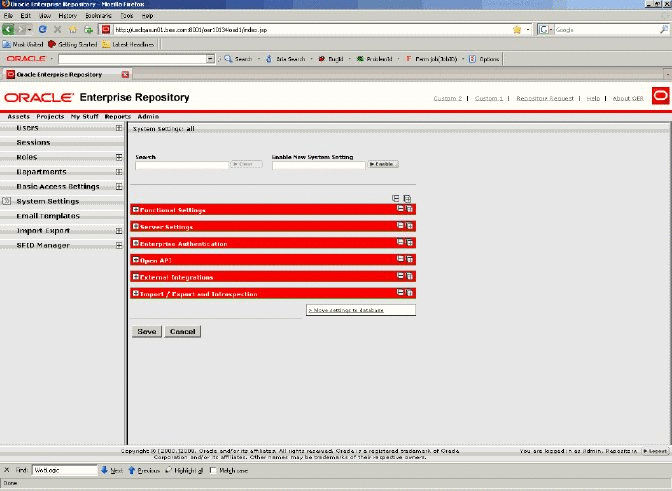
Task: Toggle Highlight all in Find bar
Action: (x=184, y=470)
